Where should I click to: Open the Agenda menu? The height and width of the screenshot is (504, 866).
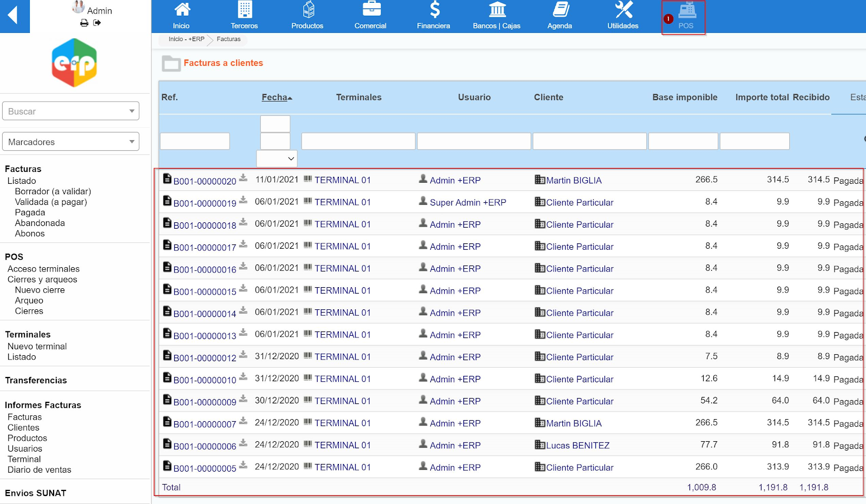[x=560, y=16]
